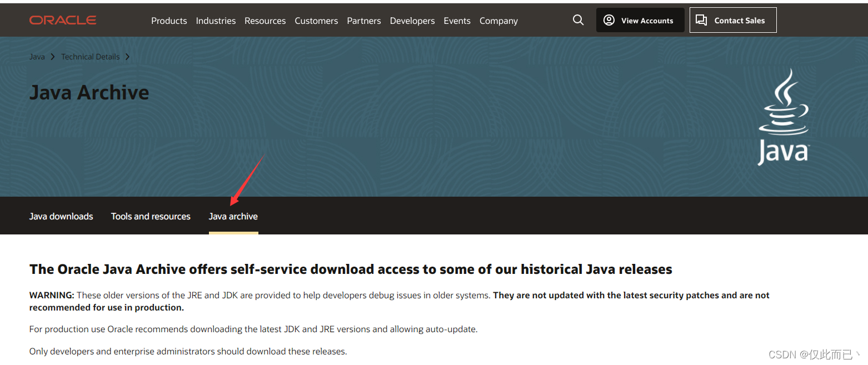Click the chevron after Technical Details breadcrumb
Viewport: 868px width, 365px height.
pyautogui.click(x=127, y=56)
